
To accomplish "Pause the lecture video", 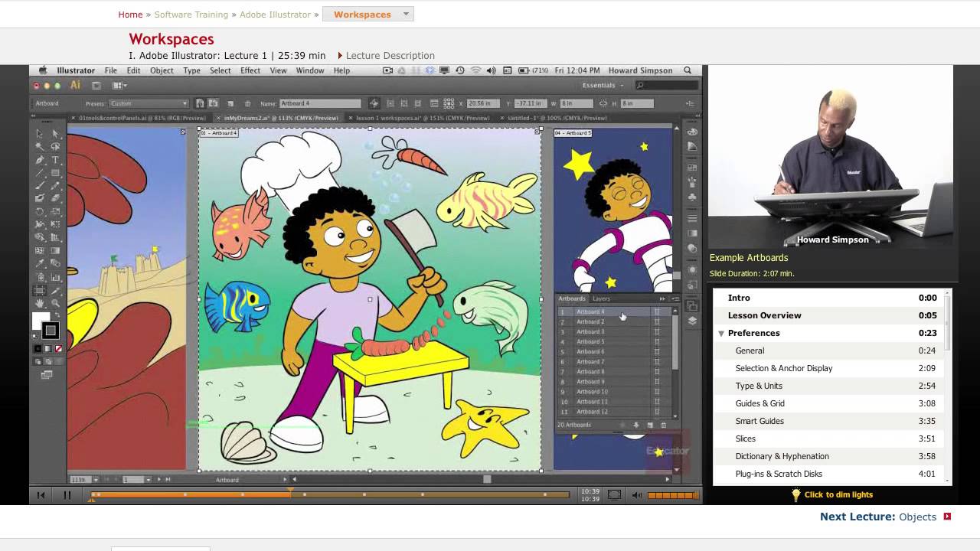I will [x=67, y=495].
